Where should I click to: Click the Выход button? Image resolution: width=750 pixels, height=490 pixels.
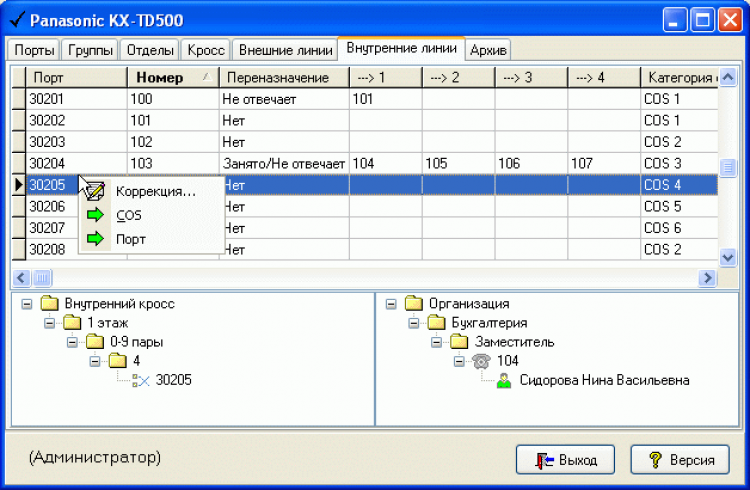565,460
